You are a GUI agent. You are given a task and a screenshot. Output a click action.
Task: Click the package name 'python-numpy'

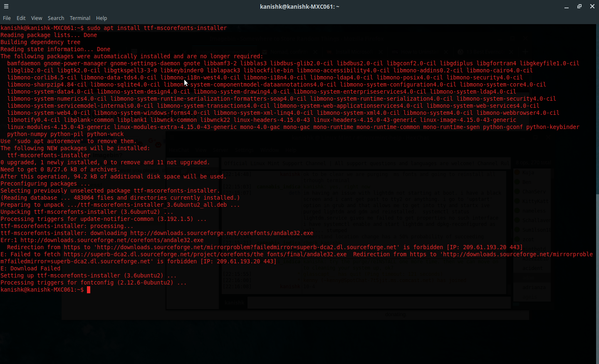(27, 134)
